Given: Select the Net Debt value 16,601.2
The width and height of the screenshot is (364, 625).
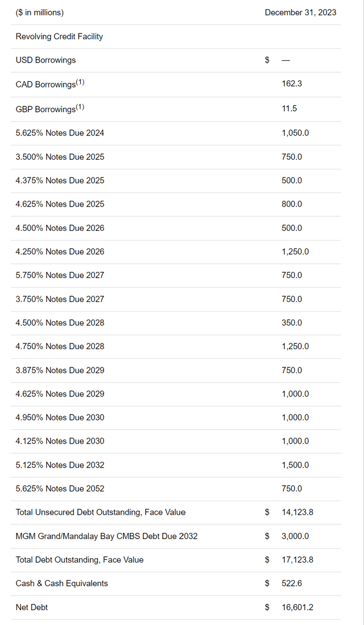Looking at the screenshot, I should tap(297, 607).
